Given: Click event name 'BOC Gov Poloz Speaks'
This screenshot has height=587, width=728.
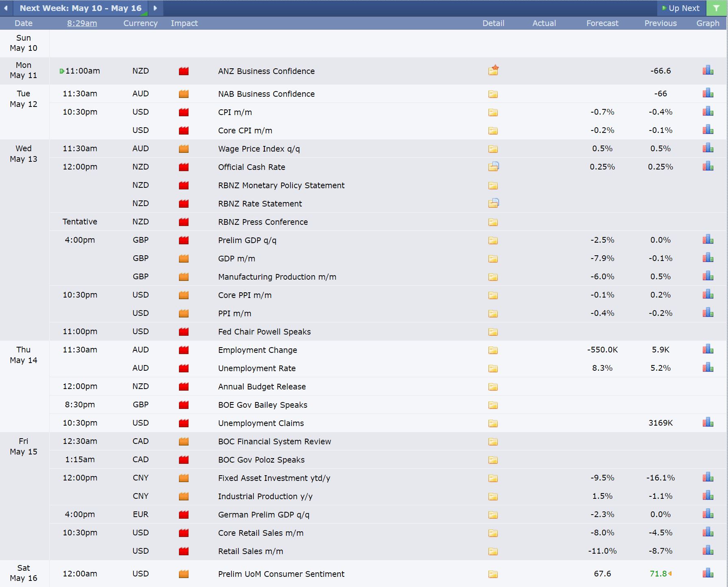Looking at the screenshot, I should tap(261, 460).
